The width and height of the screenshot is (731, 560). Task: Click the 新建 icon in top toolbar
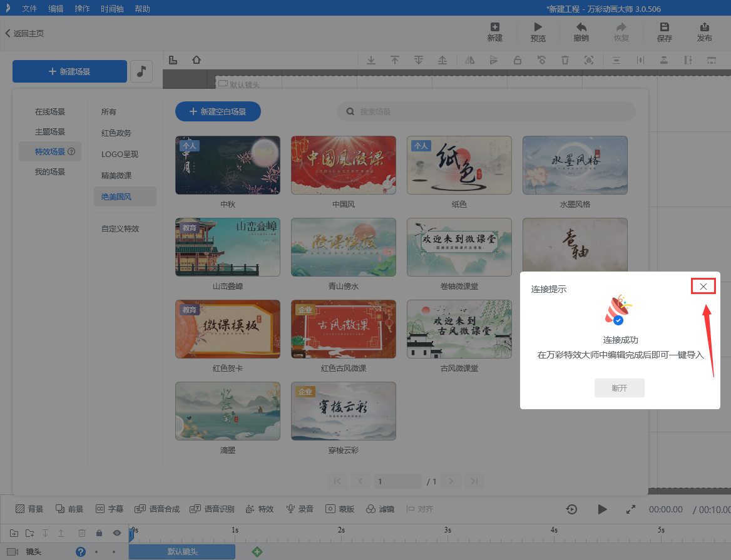(x=494, y=32)
